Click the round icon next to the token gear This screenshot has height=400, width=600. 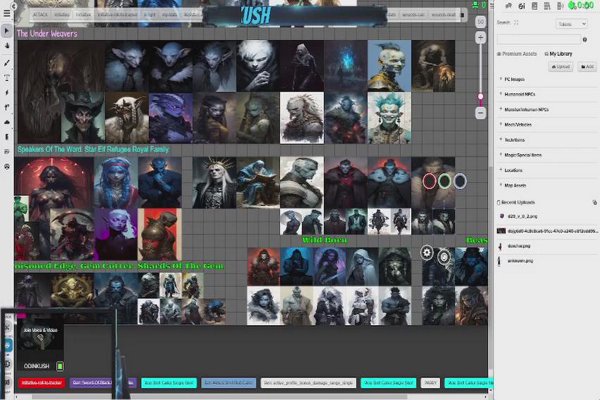click(x=444, y=257)
